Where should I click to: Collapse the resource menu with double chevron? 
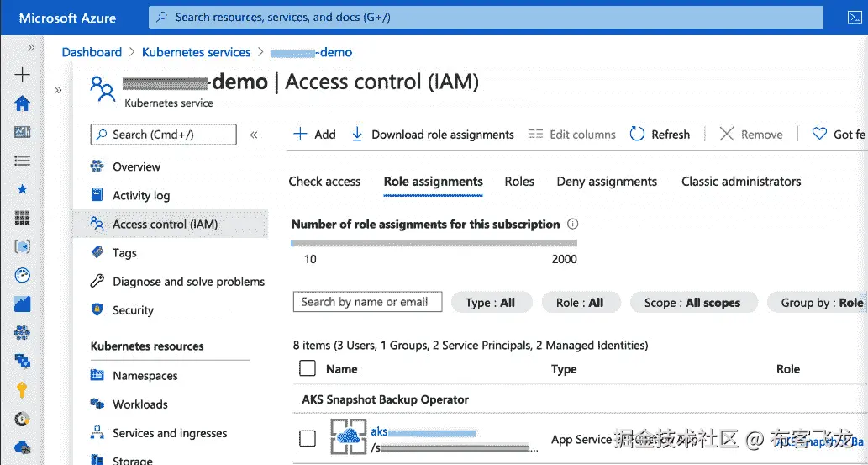coord(254,135)
